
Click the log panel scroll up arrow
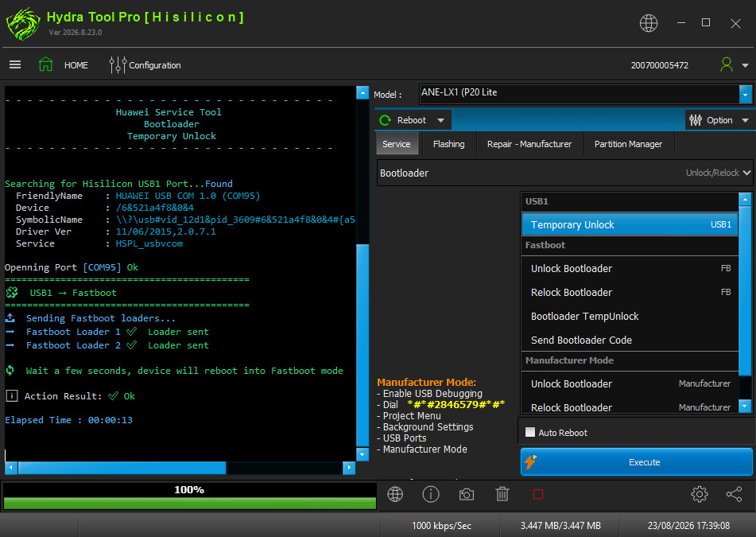pos(362,92)
